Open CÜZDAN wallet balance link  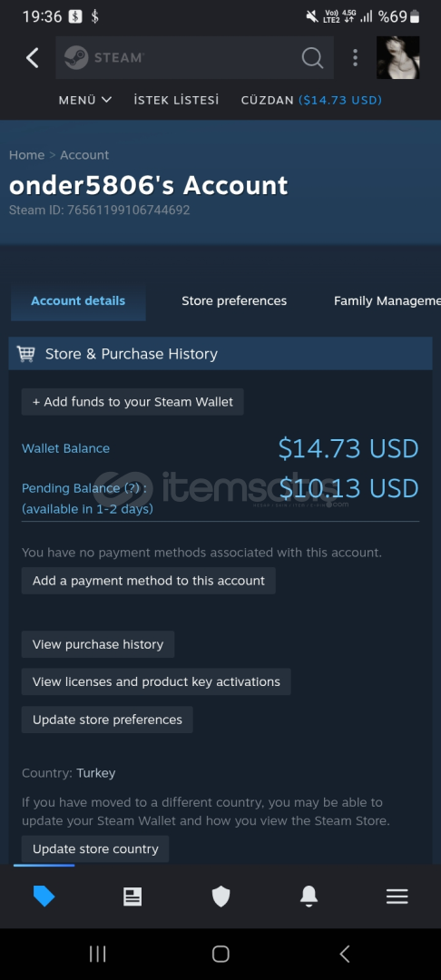312,100
